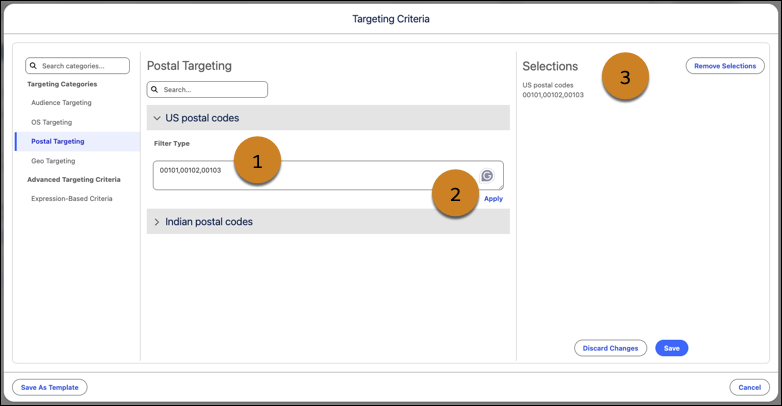The image size is (782, 406).
Task: Click 'Filter Type' label
Action: (172, 144)
